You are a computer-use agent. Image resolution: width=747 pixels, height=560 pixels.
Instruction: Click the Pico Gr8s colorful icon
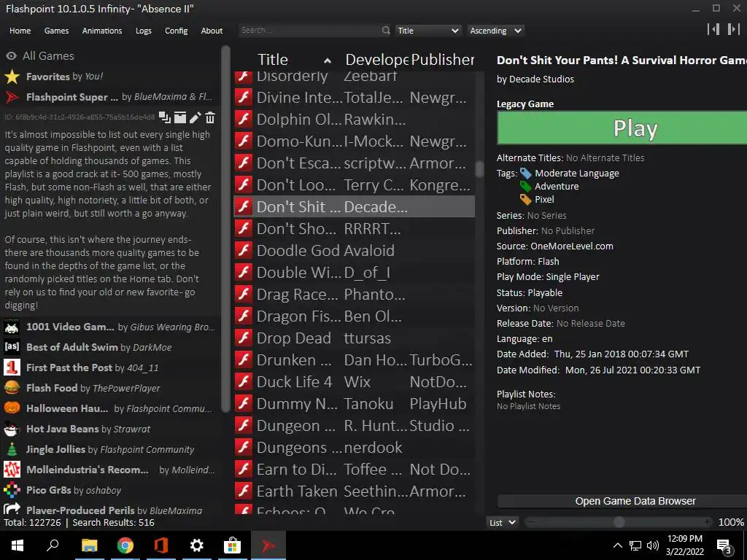tap(12, 490)
